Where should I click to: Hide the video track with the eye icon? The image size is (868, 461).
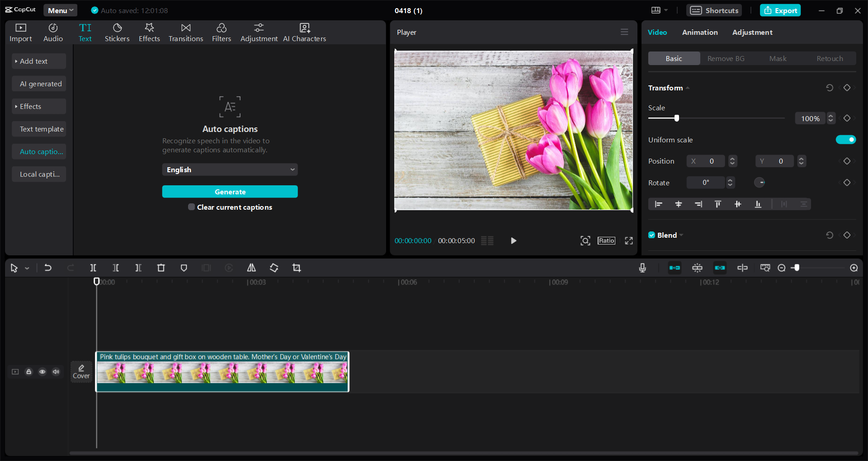(42, 372)
